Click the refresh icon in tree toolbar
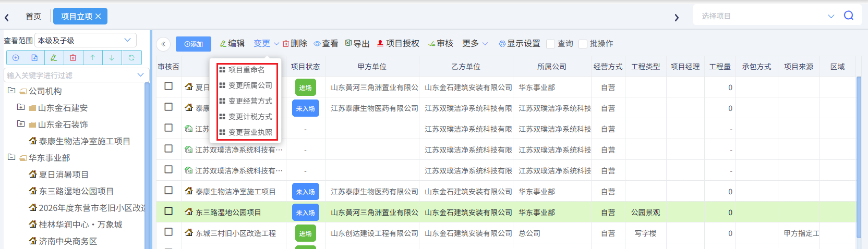The width and height of the screenshot is (868, 249). [x=131, y=58]
